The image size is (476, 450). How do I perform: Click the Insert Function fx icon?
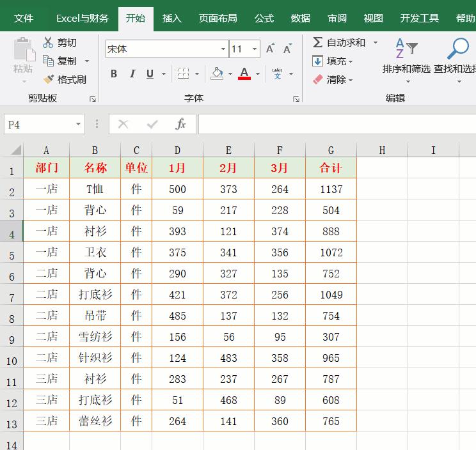tap(180, 124)
